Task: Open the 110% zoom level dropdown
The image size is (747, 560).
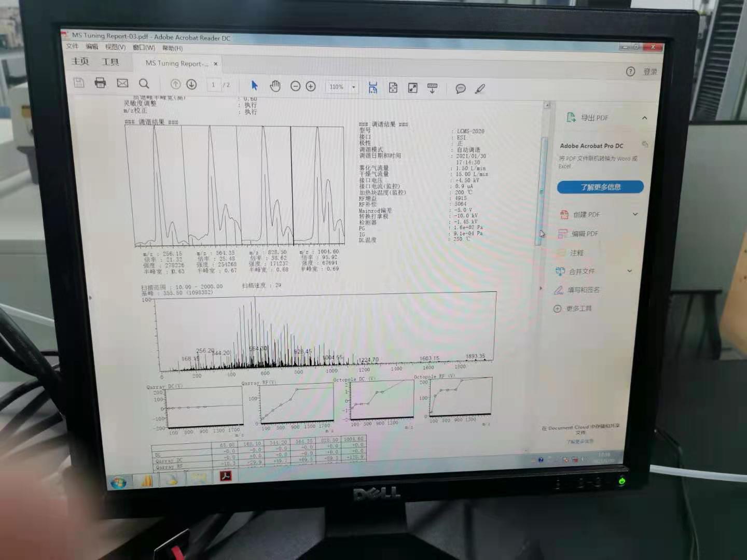Action: [354, 87]
